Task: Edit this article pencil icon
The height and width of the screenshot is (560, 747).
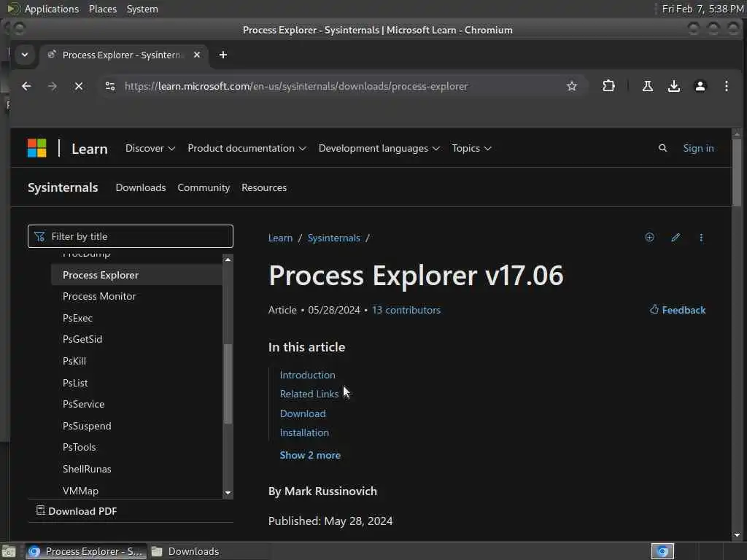Action: coord(675,237)
